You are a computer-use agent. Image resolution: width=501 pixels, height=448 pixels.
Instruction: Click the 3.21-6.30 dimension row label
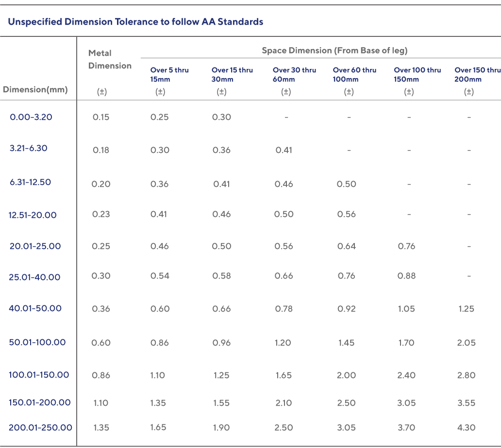pyautogui.click(x=29, y=148)
